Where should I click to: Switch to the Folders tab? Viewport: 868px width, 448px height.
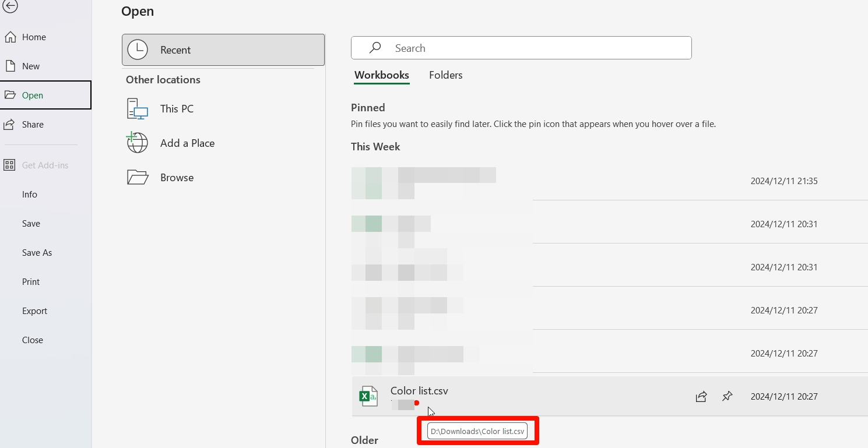click(446, 75)
